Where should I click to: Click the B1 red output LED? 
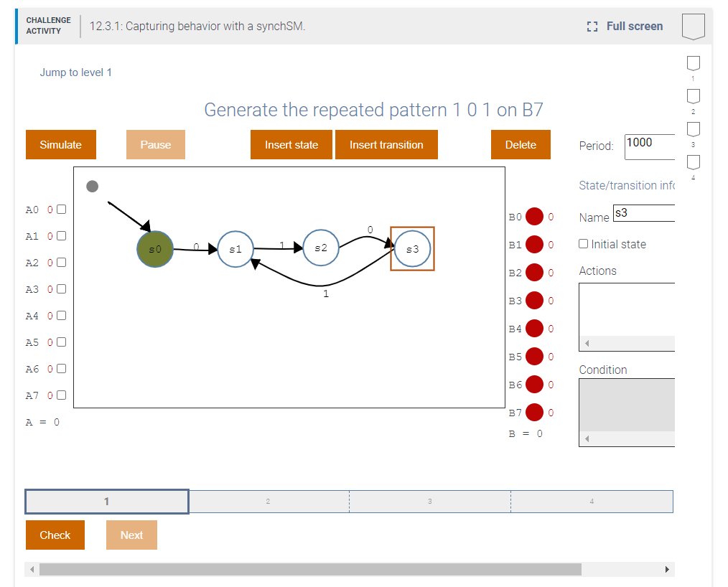[534, 245]
